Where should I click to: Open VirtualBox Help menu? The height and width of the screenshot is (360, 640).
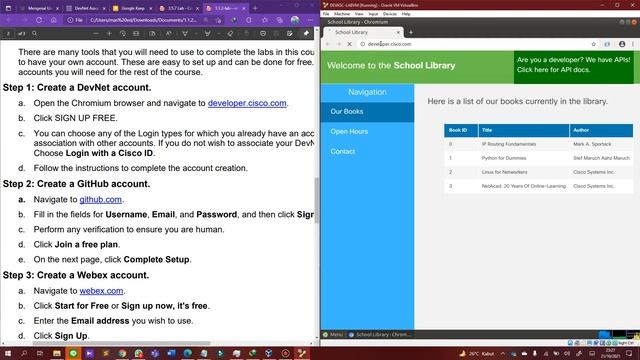point(406,14)
